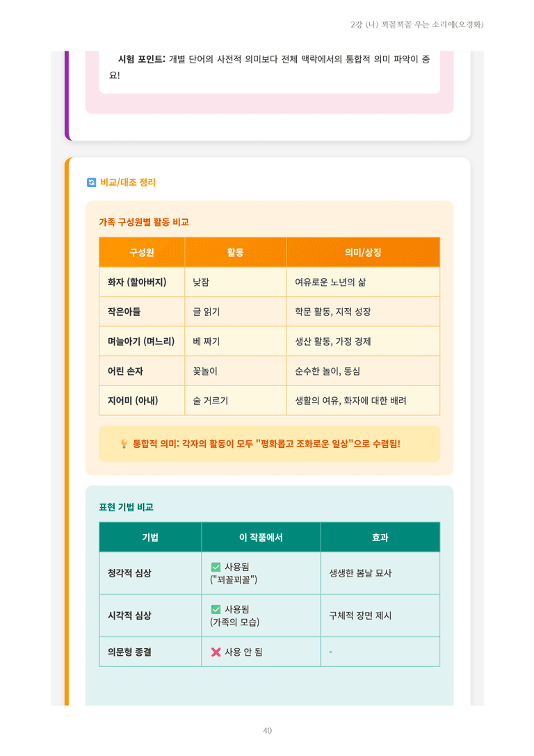
Task: Select the 가족 구성원별 활동 비교 title
Action: tap(144, 223)
